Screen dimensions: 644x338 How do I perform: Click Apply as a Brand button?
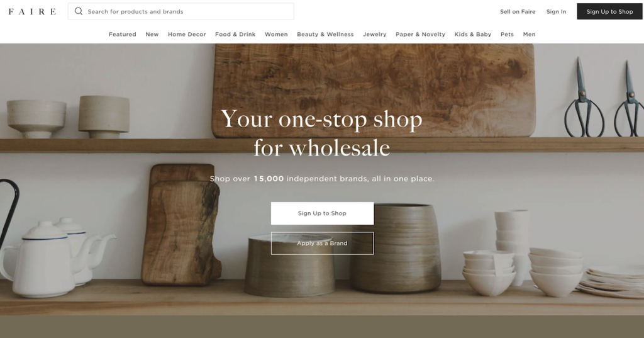click(x=322, y=243)
